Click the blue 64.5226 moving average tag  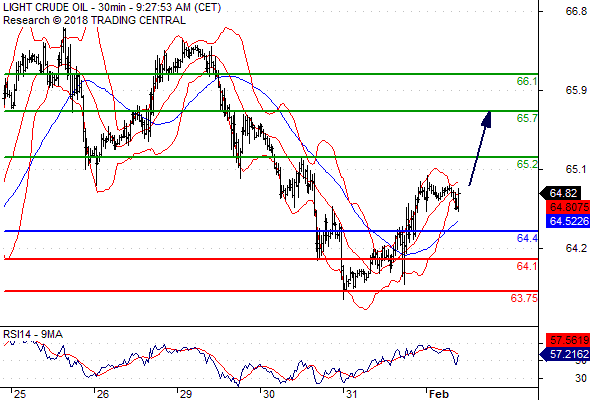568,221
